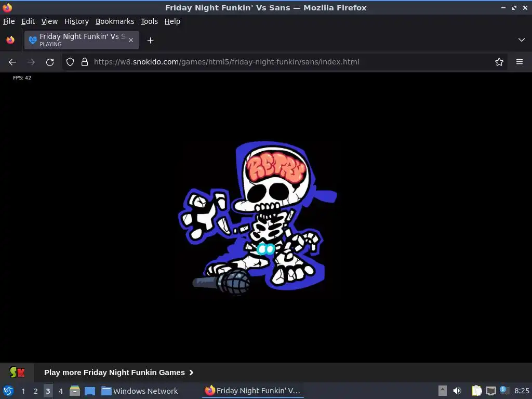The image size is (532, 399).
Task: Bookmark this page with the star
Action: click(499, 62)
